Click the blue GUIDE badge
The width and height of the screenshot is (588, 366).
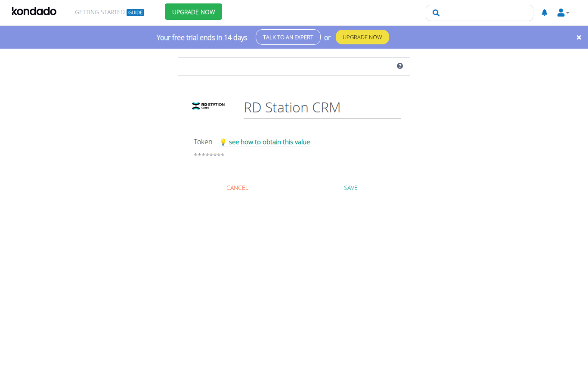coord(135,12)
